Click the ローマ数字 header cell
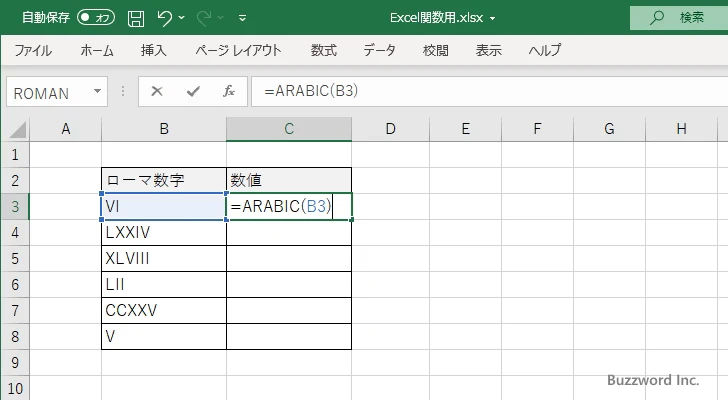 164,181
